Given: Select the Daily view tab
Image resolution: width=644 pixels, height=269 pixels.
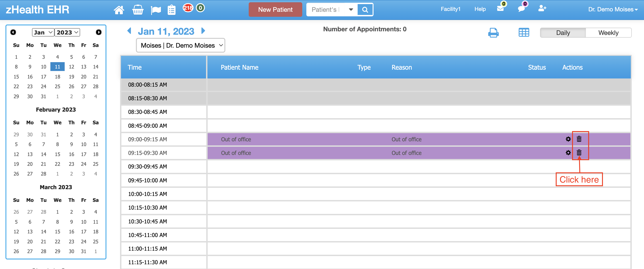Looking at the screenshot, I should 563,32.
